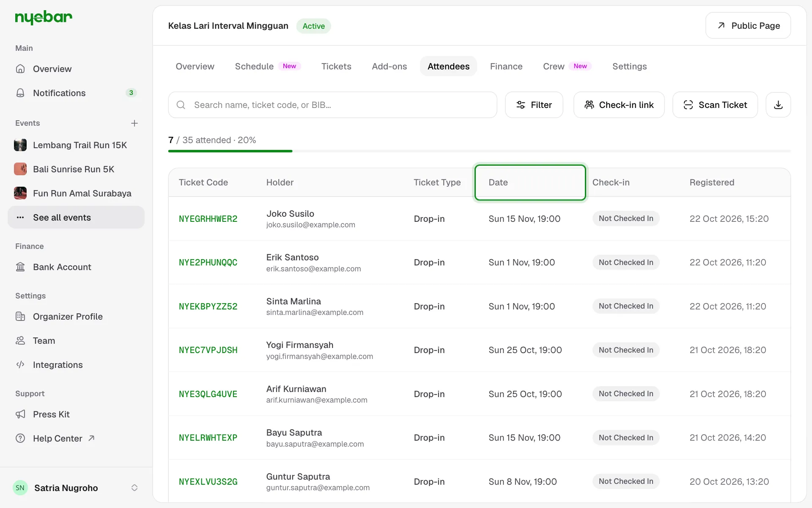812x508 pixels.
Task: Click Not Checked In badge for Sinta Marlina
Action: pos(626,306)
